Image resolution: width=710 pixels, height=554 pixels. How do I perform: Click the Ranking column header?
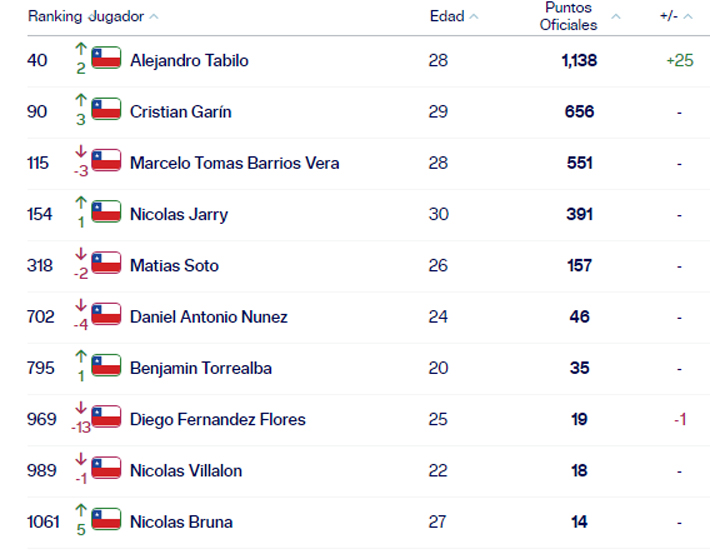coord(54,17)
